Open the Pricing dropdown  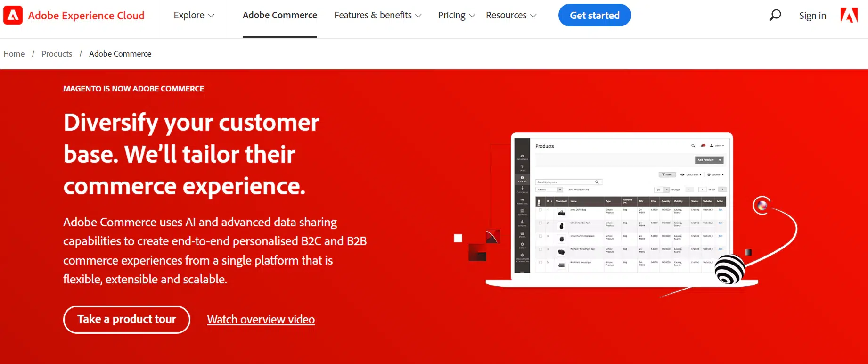(x=456, y=16)
